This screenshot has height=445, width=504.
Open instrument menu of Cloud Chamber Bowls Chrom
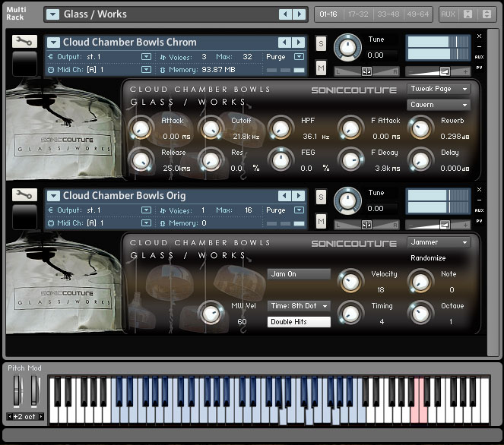(x=53, y=42)
